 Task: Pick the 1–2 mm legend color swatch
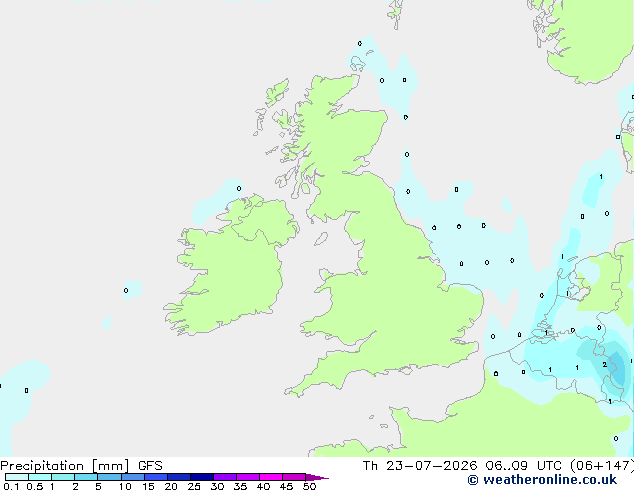point(63,477)
